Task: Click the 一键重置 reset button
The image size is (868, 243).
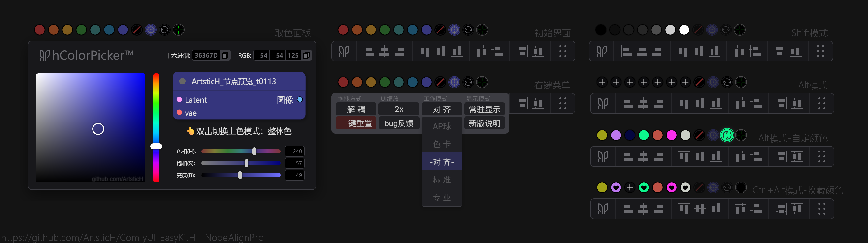Action: tap(356, 123)
